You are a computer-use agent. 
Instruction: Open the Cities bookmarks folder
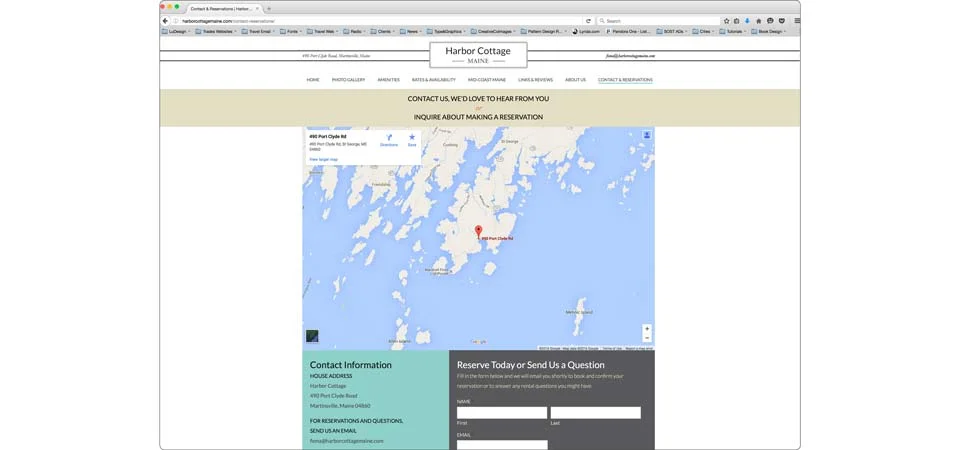703,31
